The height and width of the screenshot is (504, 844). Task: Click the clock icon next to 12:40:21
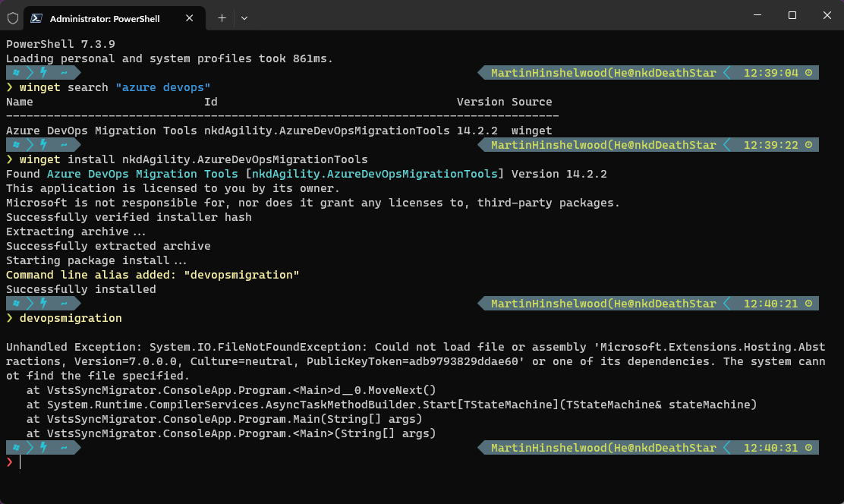[x=809, y=303]
